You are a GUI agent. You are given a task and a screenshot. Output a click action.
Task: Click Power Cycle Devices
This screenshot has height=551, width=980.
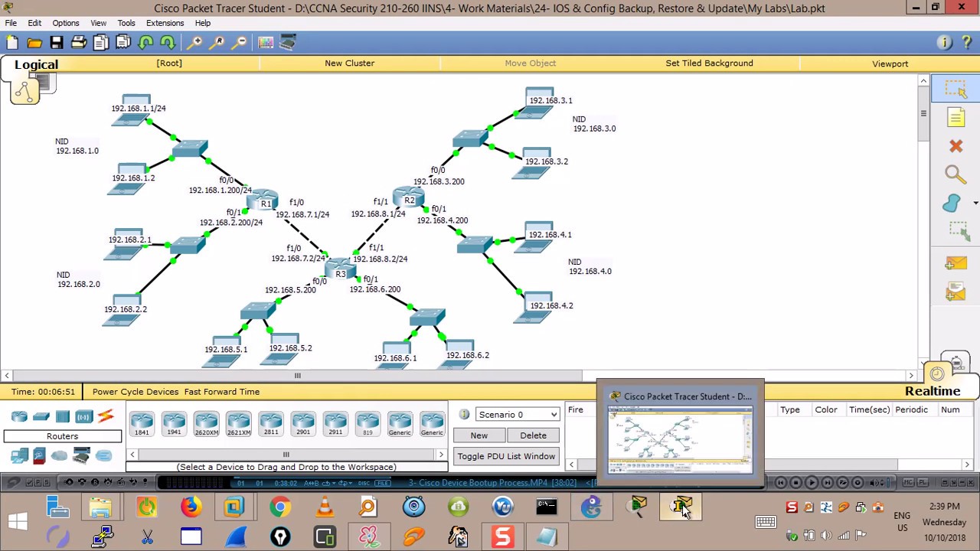coord(136,392)
